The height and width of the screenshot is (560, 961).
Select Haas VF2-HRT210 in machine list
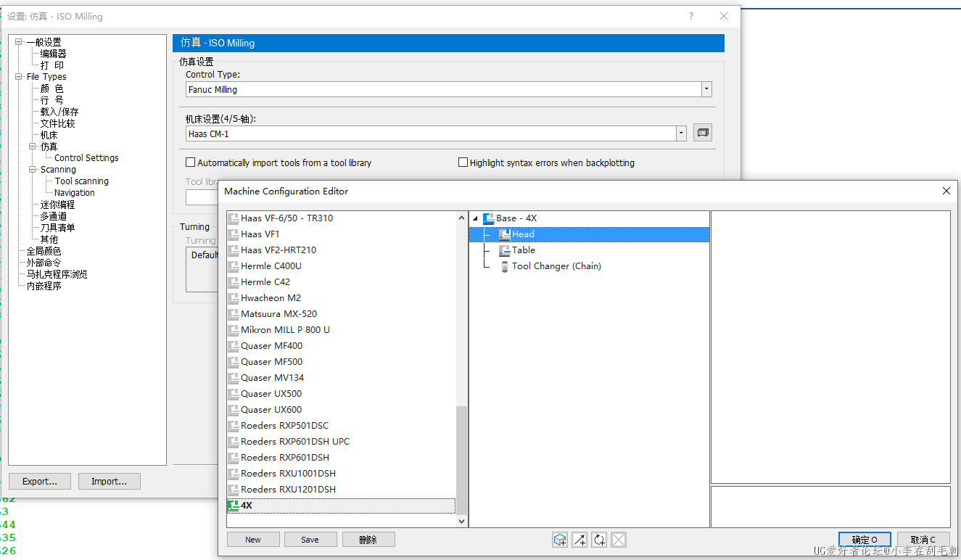click(x=279, y=250)
